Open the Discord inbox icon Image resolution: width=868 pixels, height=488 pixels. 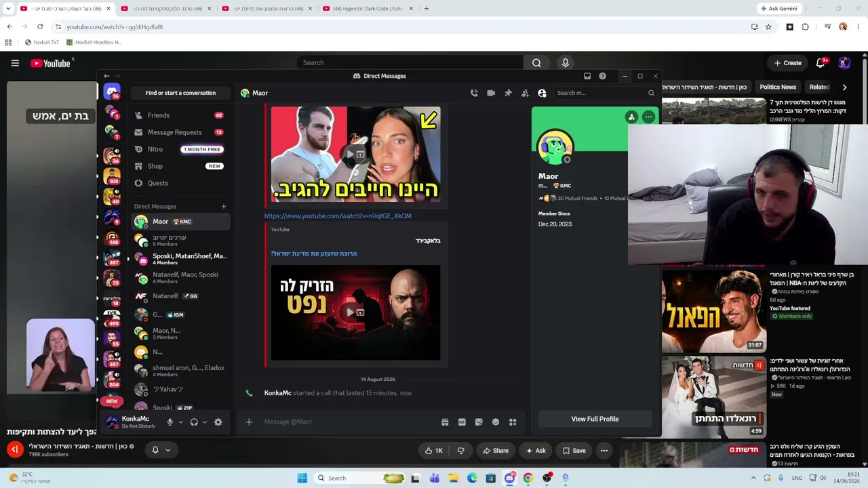pyautogui.click(x=587, y=76)
